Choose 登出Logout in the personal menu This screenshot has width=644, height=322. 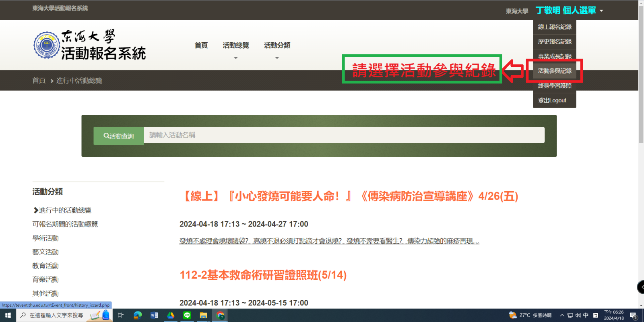(552, 100)
